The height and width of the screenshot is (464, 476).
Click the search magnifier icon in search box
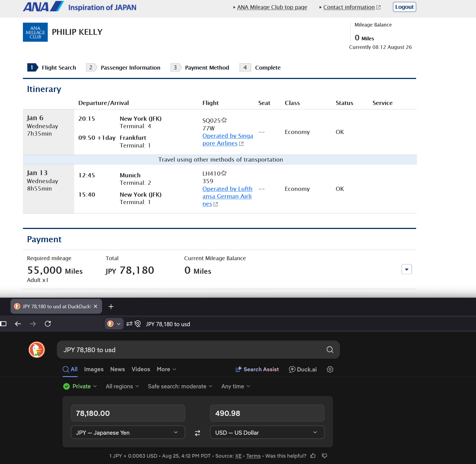point(330,350)
